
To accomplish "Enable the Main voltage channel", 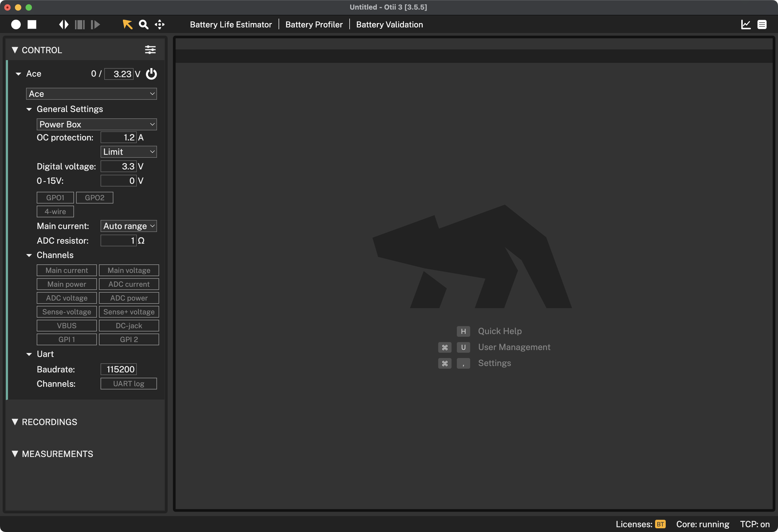I will click(129, 270).
